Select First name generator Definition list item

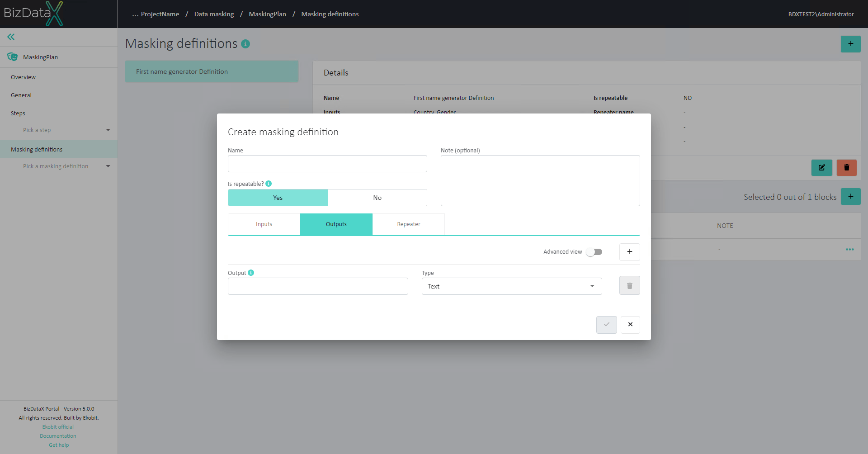pos(212,71)
